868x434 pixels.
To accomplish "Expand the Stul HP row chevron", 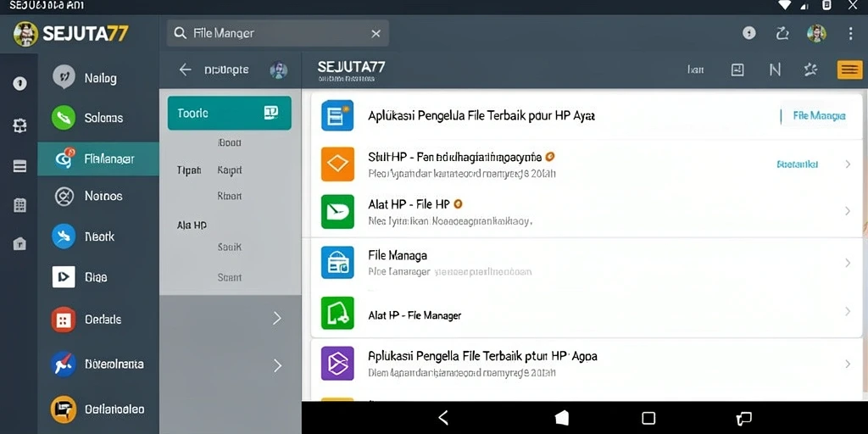I will 847,164.
